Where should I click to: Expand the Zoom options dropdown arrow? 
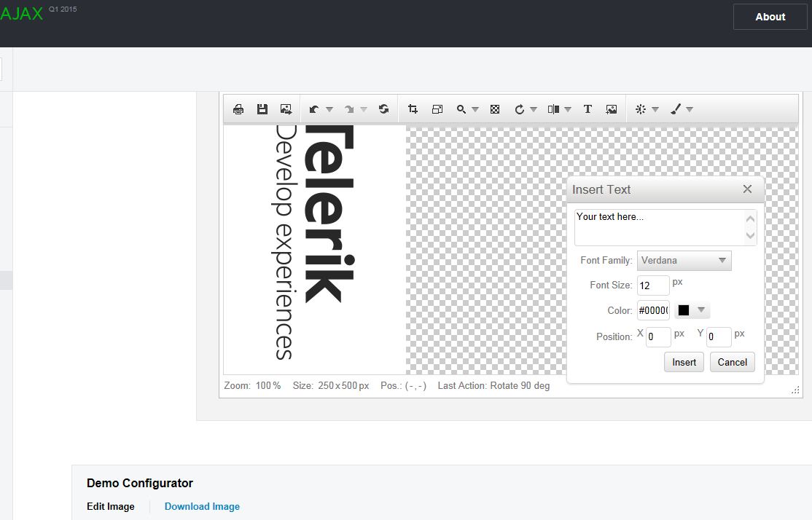click(475, 109)
